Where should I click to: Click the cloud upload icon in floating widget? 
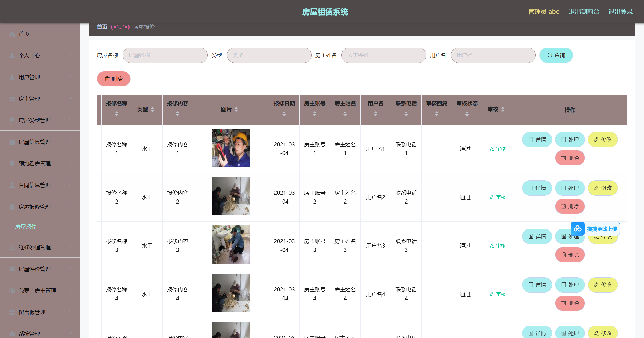pos(577,229)
